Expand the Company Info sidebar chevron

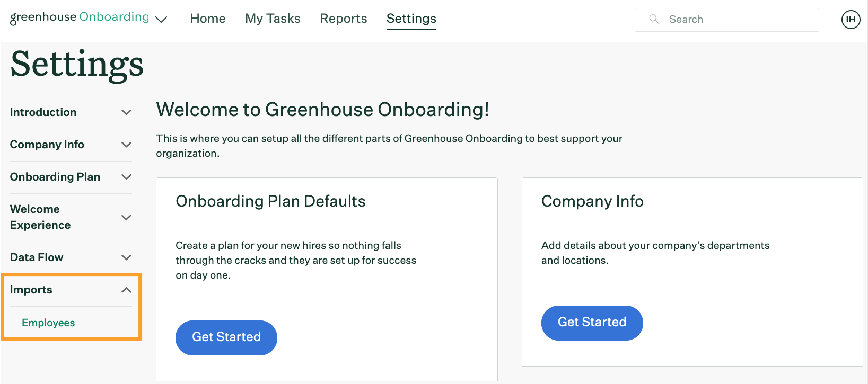[x=126, y=145]
